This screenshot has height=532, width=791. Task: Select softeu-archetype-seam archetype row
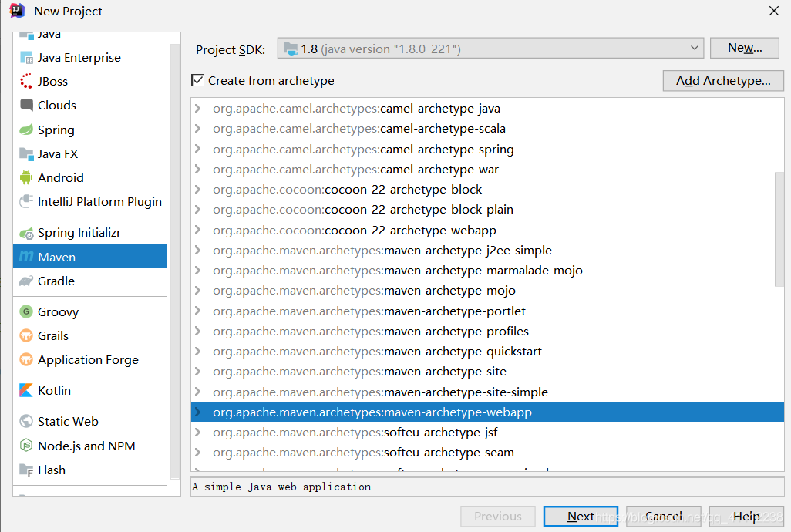[487, 453]
